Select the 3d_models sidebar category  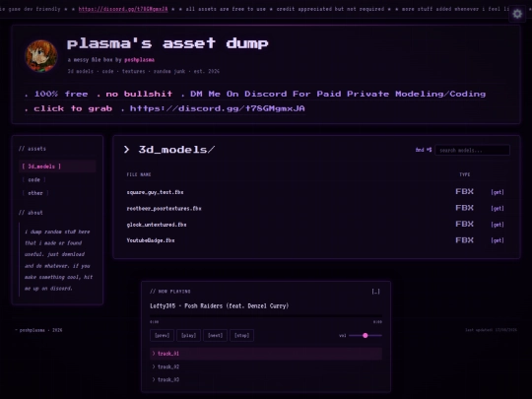click(x=57, y=166)
